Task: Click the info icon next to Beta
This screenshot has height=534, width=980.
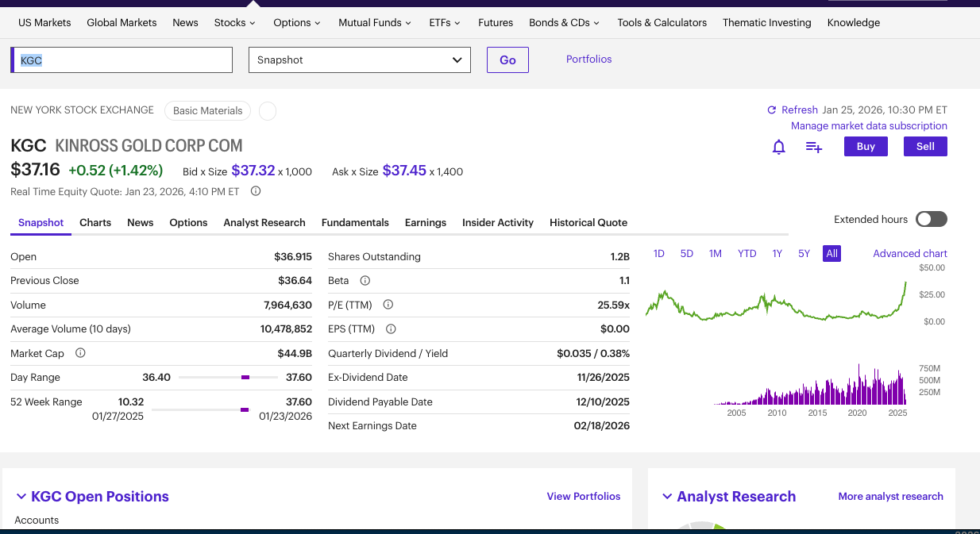Action: (x=365, y=281)
